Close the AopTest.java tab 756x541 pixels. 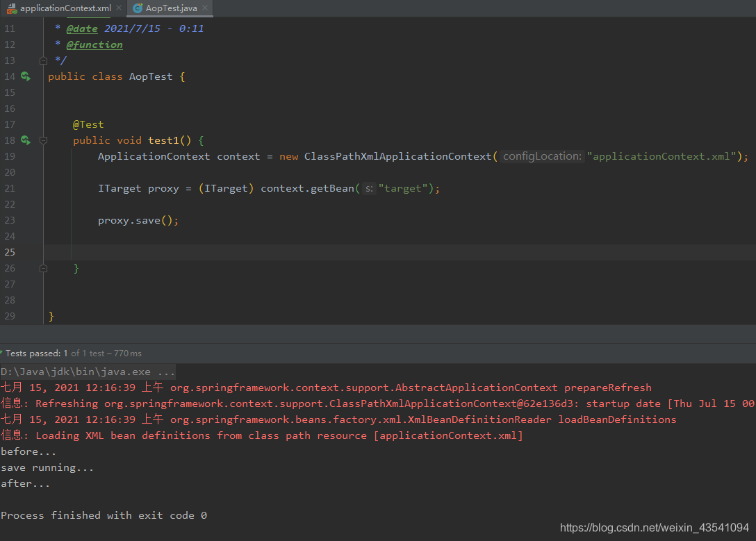click(x=205, y=8)
